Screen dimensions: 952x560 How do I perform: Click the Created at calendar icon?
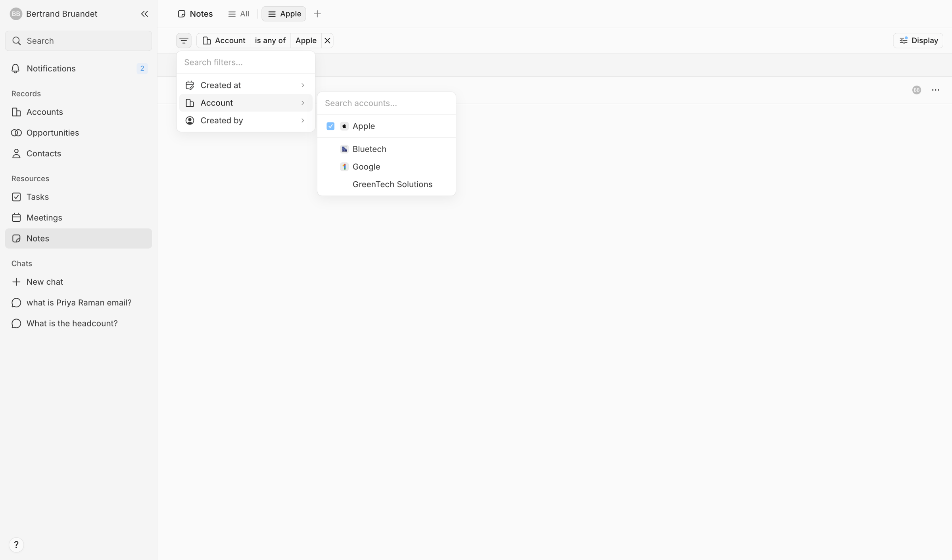point(190,85)
